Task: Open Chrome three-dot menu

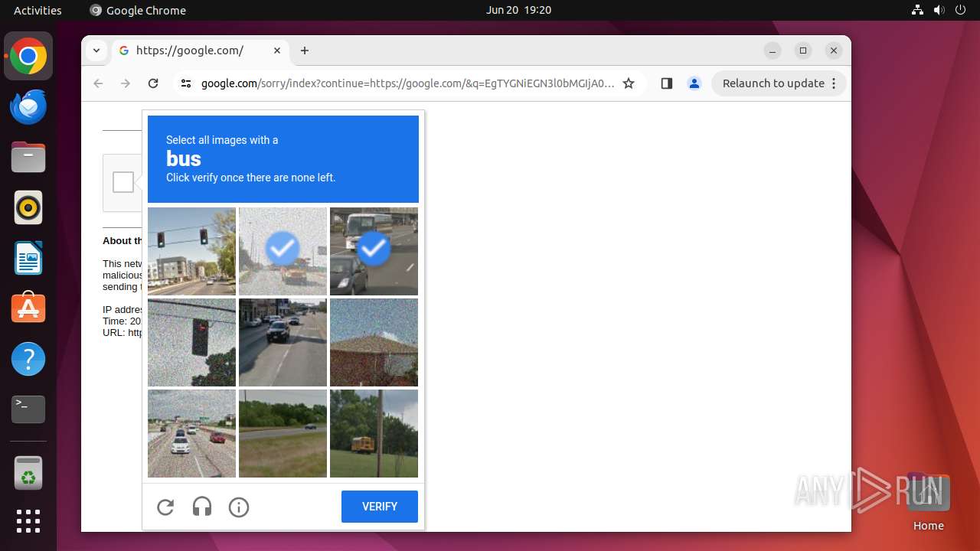Action: [x=834, y=83]
